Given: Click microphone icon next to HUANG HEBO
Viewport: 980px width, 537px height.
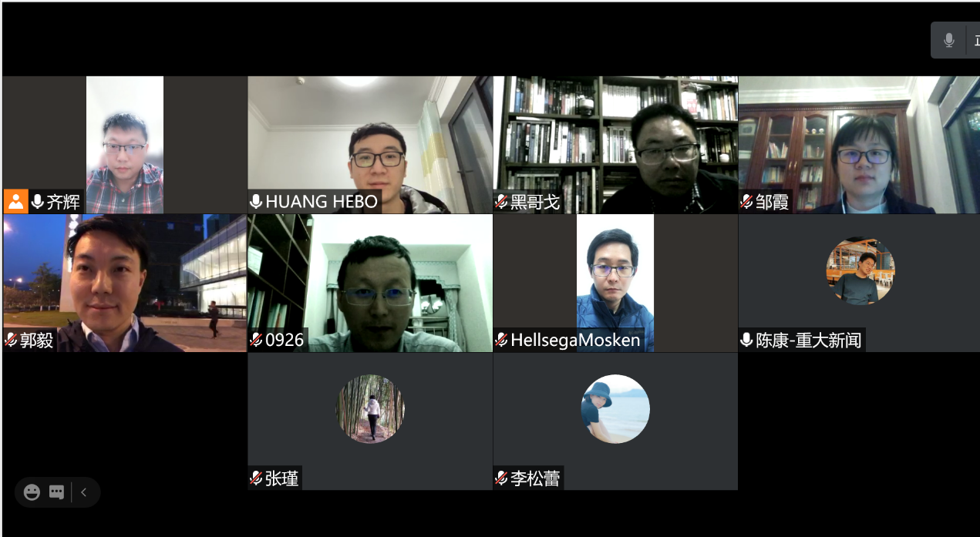Looking at the screenshot, I should tap(256, 202).
